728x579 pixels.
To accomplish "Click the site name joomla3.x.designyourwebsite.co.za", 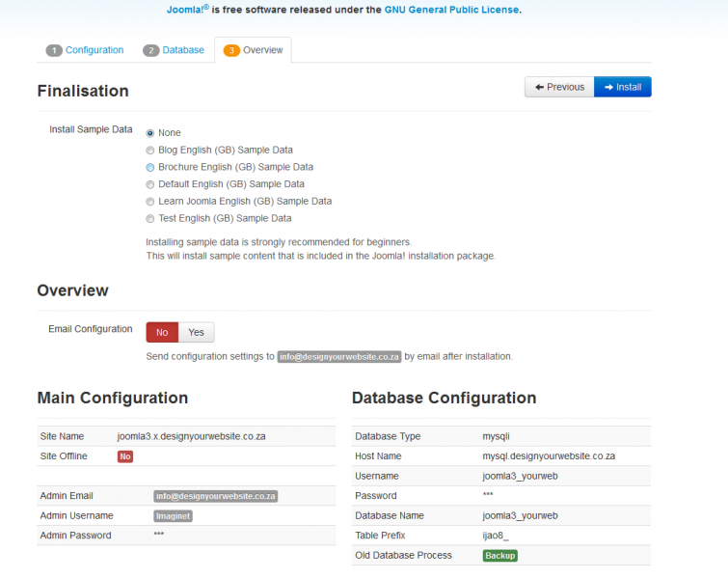I will [x=191, y=436].
